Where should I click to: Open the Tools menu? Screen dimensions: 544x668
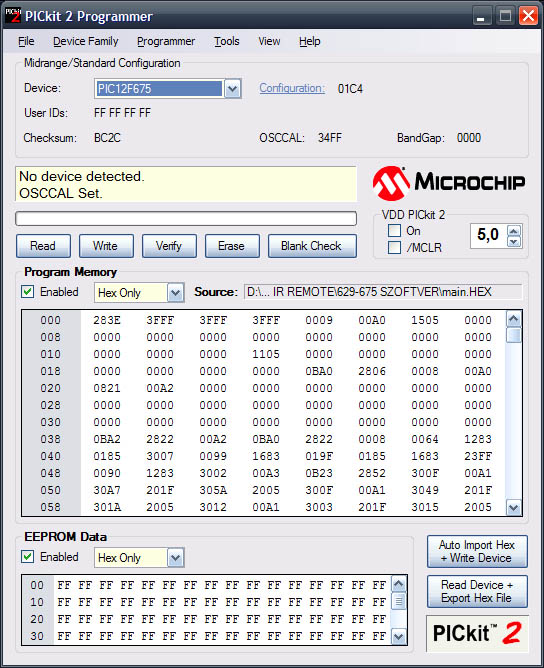pyautogui.click(x=227, y=41)
